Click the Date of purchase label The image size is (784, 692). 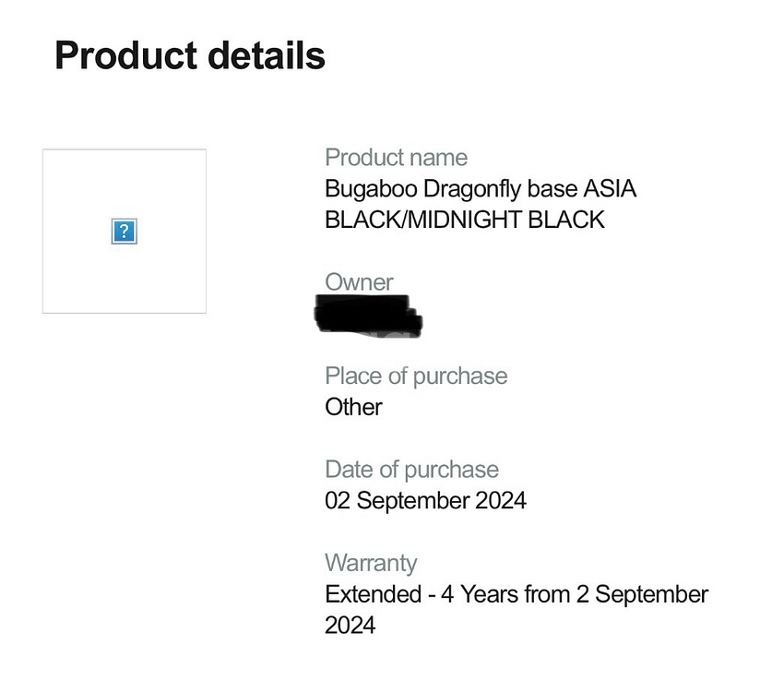click(412, 470)
